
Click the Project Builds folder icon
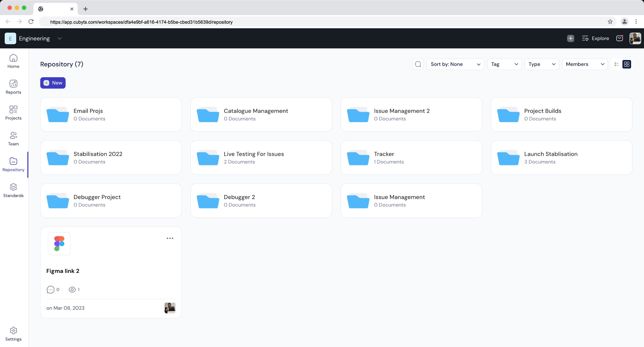click(x=508, y=115)
